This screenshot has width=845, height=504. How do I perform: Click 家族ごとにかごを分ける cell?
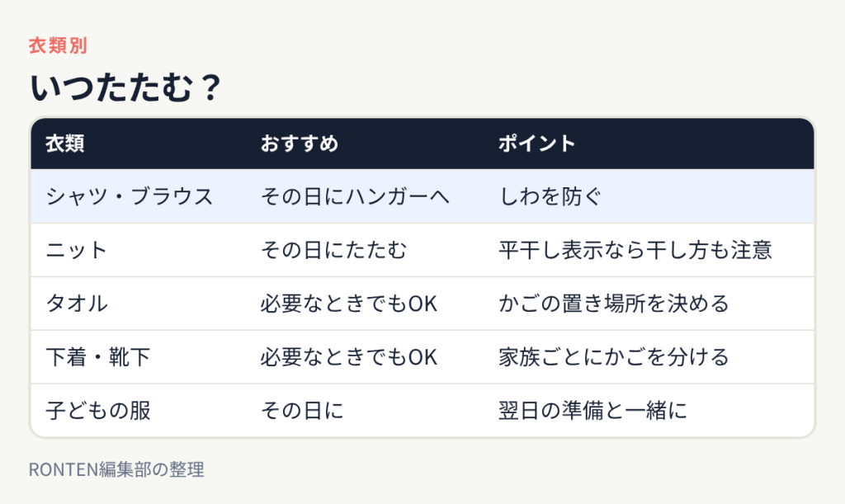pos(614,357)
